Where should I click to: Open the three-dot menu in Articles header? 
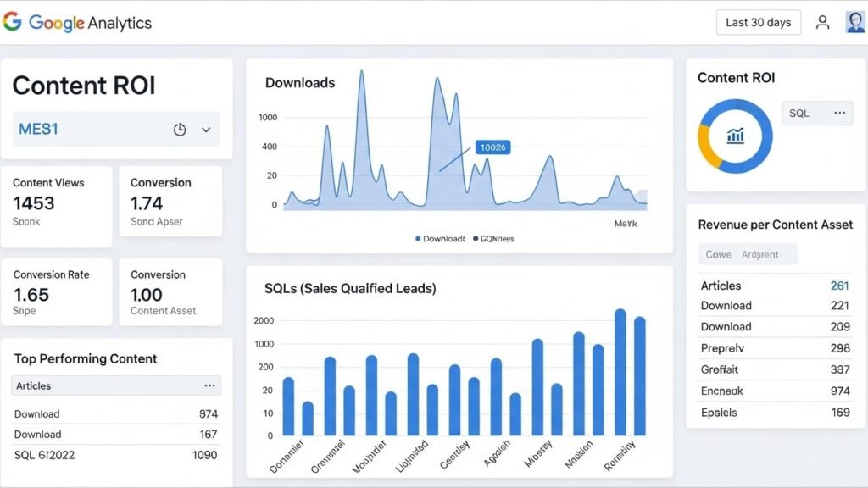(x=209, y=385)
